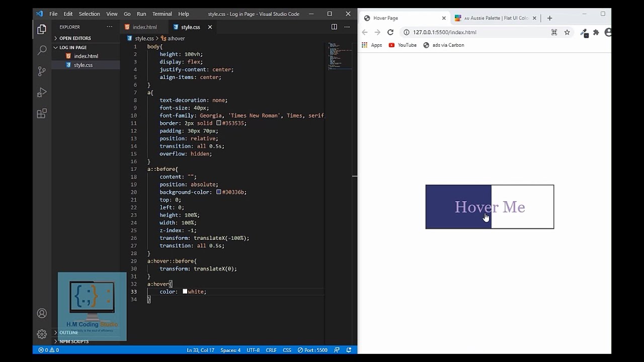Open the Run and Debug view
Image resolution: width=644 pixels, height=362 pixels.
pos(42,93)
